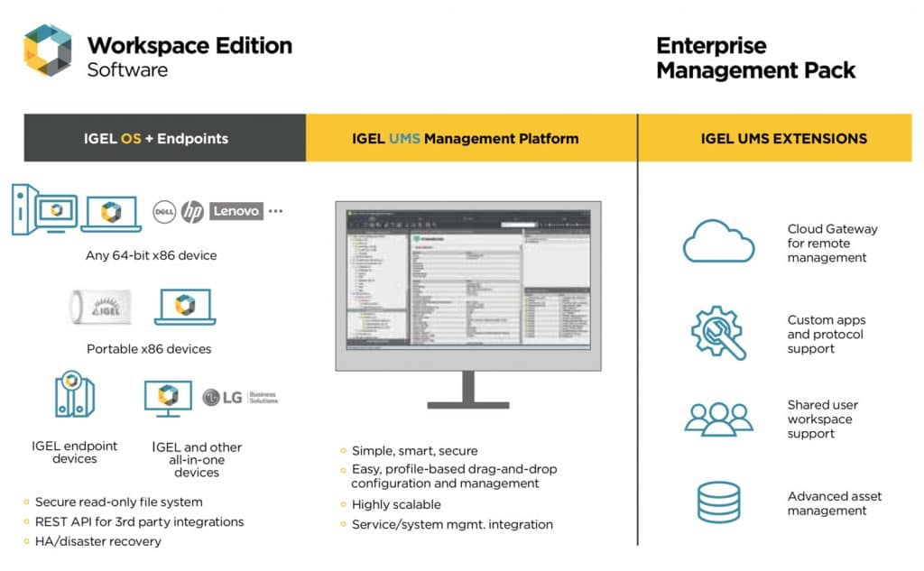Click the three dots after Lenovo logo
The width and height of the screenshot is (924, 571).
(x=275, y=210)
